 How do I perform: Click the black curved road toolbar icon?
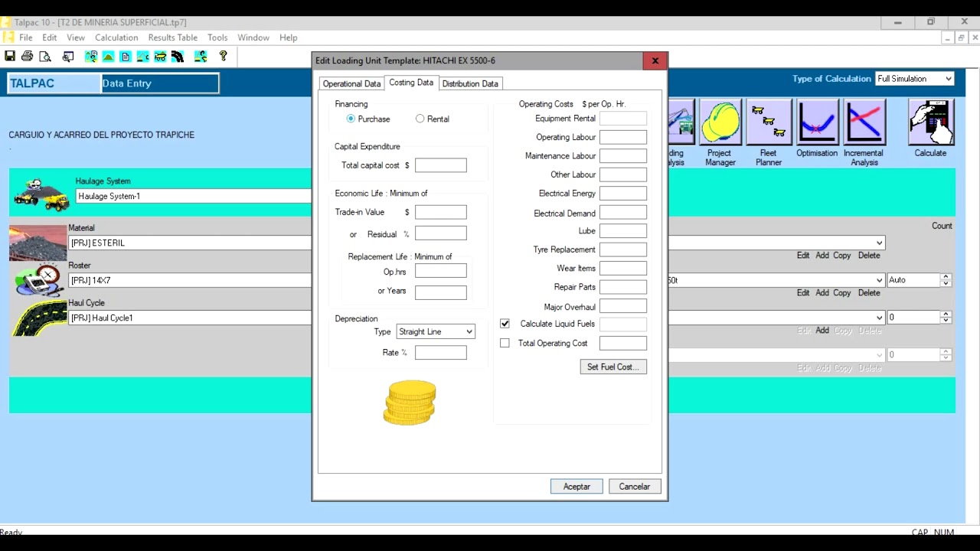(178, 56)
